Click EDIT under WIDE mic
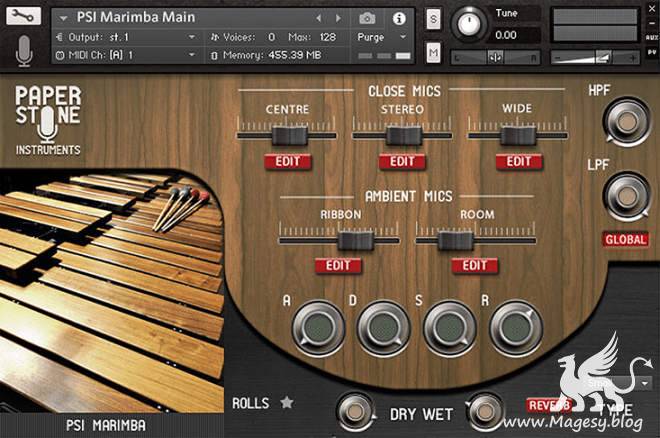The height and width of the screenshot is (438, 660). (519, 162)
